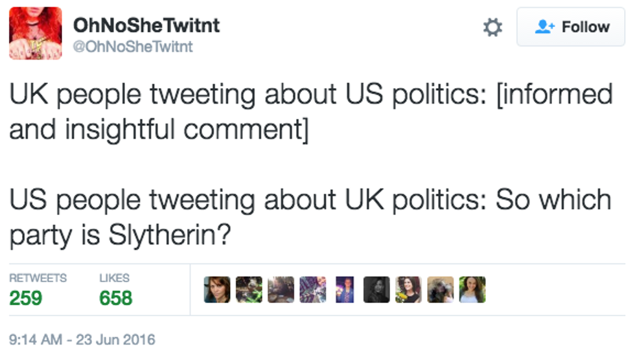Click the fourth liker avatar with purple tones
This screenshot has width=635, height=364.
(312, 290)
